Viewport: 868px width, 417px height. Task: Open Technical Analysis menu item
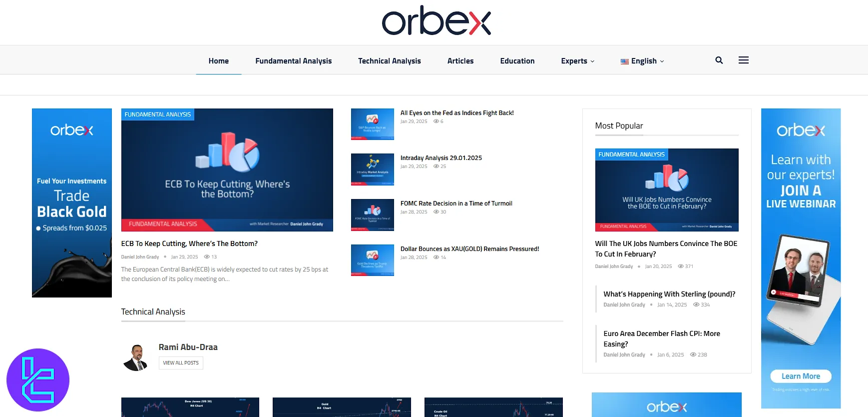[390, 61]
